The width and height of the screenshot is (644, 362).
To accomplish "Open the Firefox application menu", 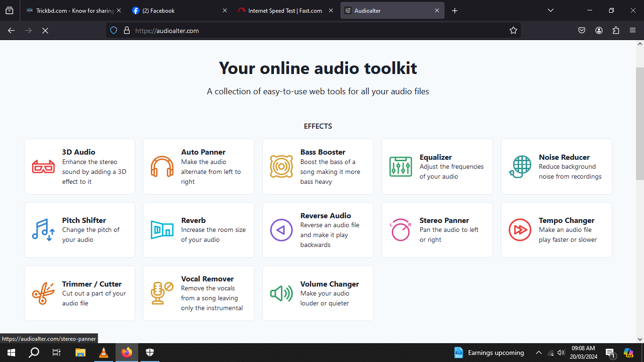I will [x=633, y=31].
